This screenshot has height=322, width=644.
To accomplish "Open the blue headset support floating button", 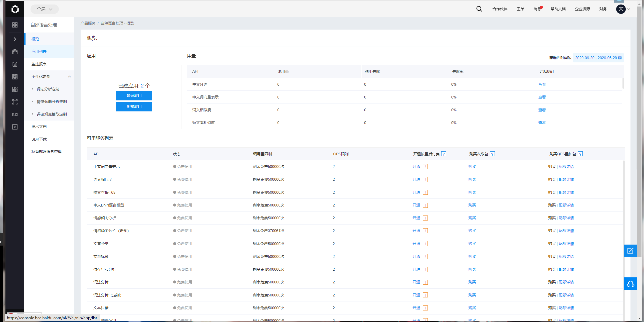I will tap(630, 284).
